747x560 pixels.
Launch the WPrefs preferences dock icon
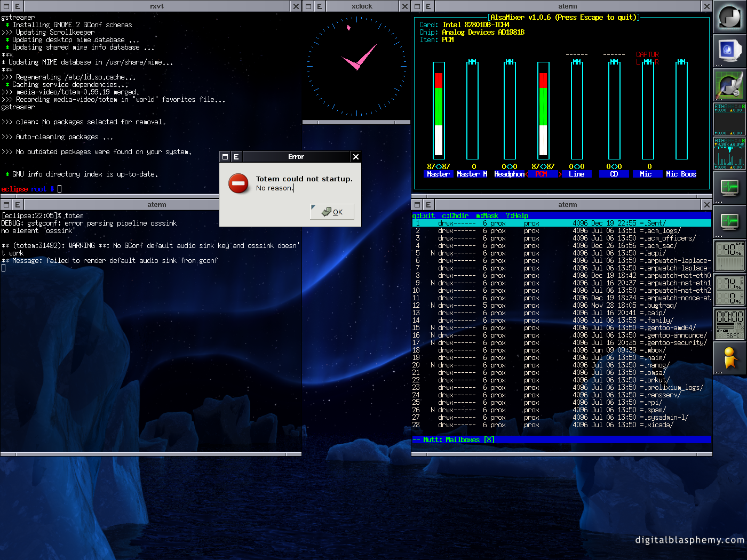(729, 85)
